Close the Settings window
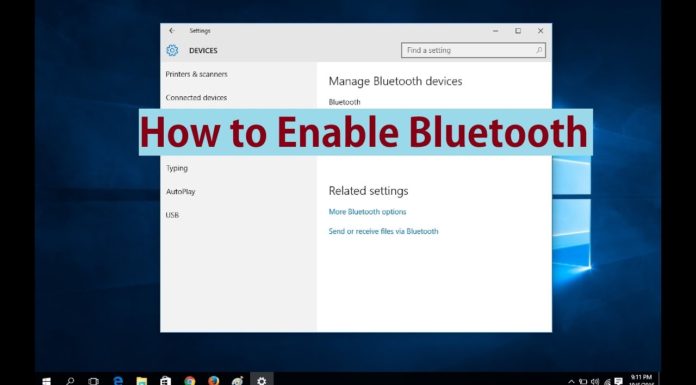696x385 pixels. (x=540, y=31)
